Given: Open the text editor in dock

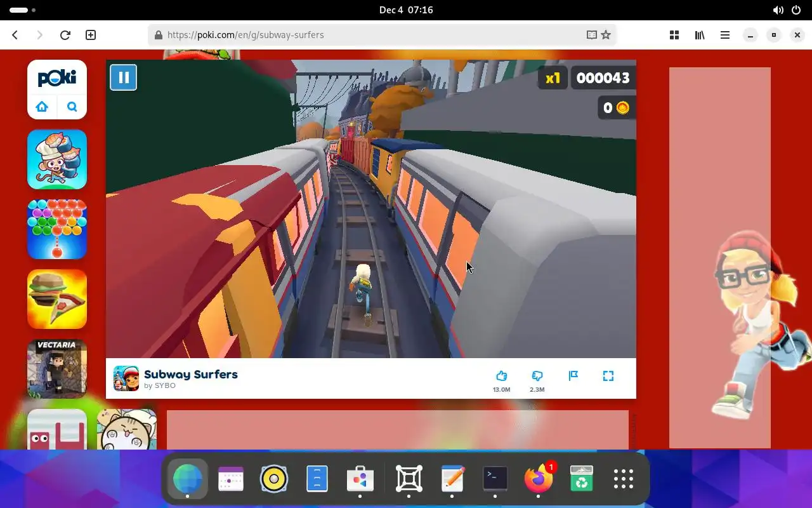Looking at the screenshot, I should [452, 478].
